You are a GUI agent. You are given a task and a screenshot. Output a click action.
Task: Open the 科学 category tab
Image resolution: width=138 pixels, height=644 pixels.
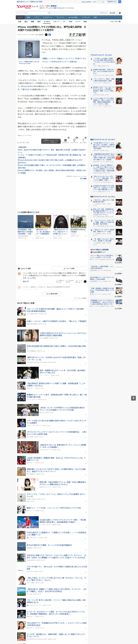pos(71,21)
